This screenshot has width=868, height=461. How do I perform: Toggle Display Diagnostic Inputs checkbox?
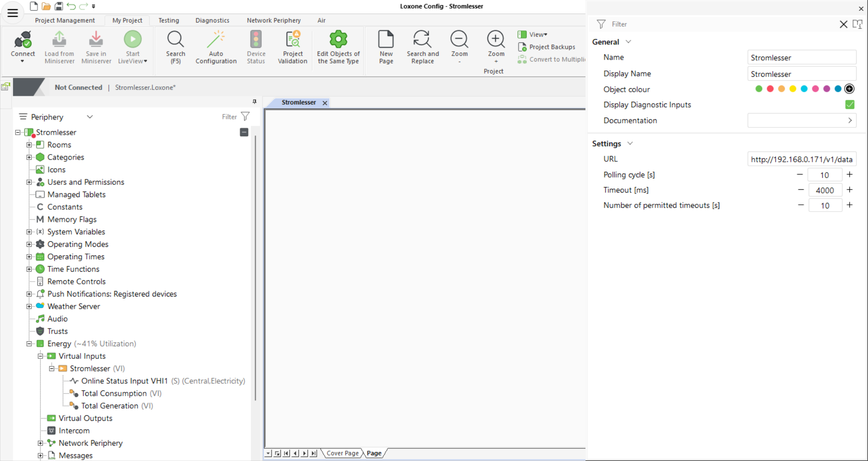tap(850, 104)
